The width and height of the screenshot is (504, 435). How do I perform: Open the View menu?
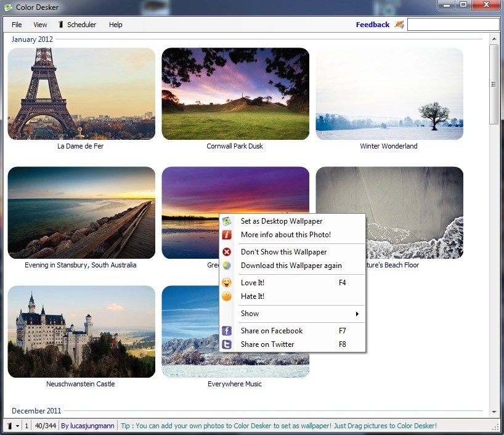click(x=40, y=25)
